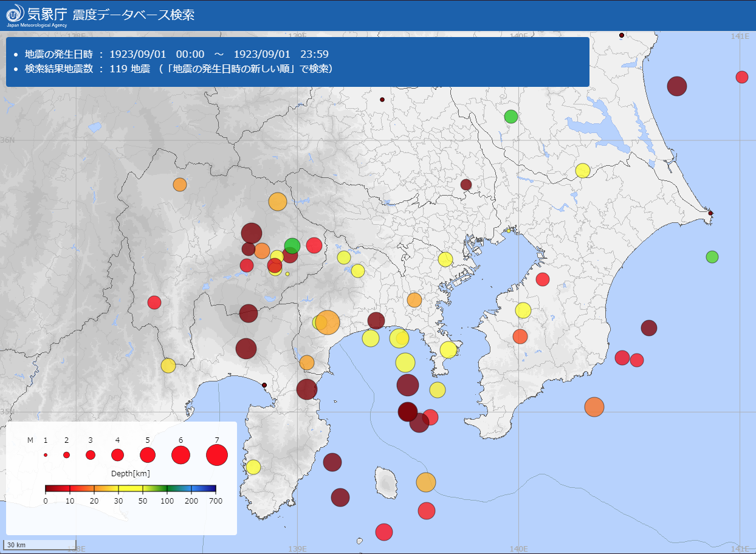Click the 700 depth label under the color bar
756x554 pixels.
tap(215, 501)
